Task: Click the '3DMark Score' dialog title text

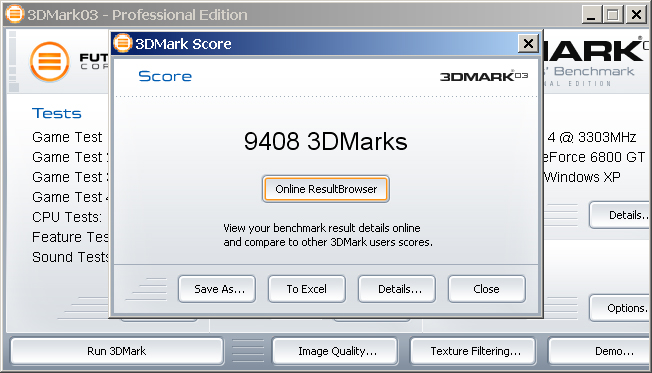Action: click(x=183, y=44)
